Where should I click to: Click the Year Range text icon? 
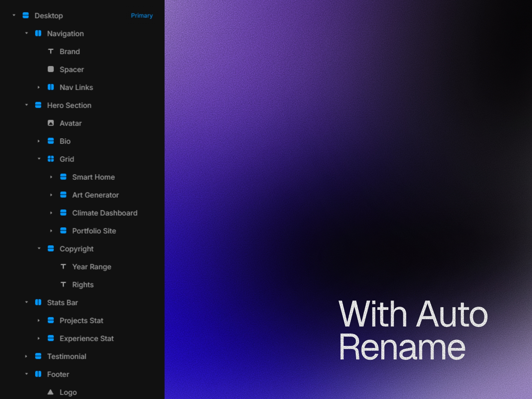click(x=64, y=267)
